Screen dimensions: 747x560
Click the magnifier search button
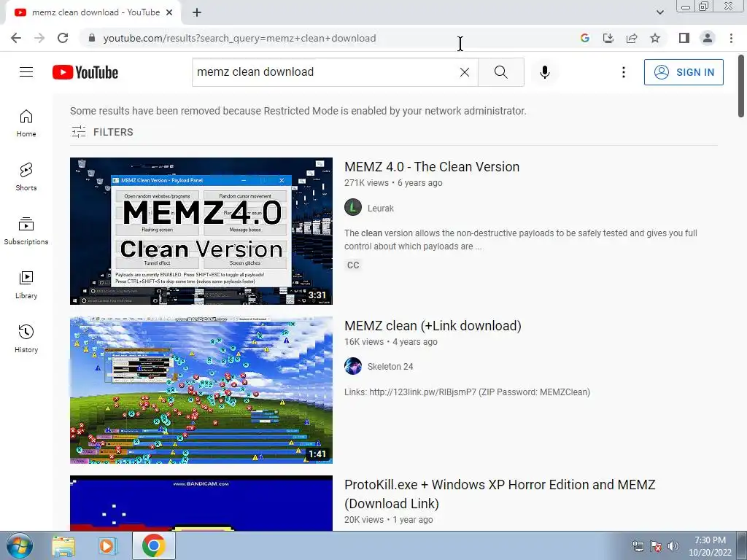pos(500,72)
